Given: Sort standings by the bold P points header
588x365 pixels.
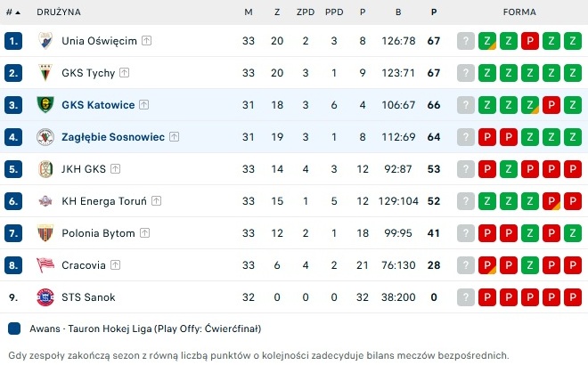Looking at the screenshot, I should [x=434, y=12].
